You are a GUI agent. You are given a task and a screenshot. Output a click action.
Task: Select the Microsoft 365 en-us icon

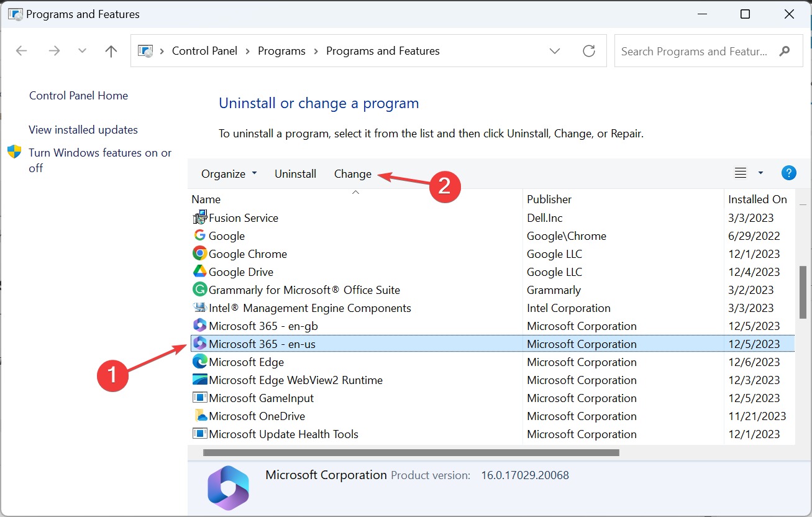tap(200, 344)
